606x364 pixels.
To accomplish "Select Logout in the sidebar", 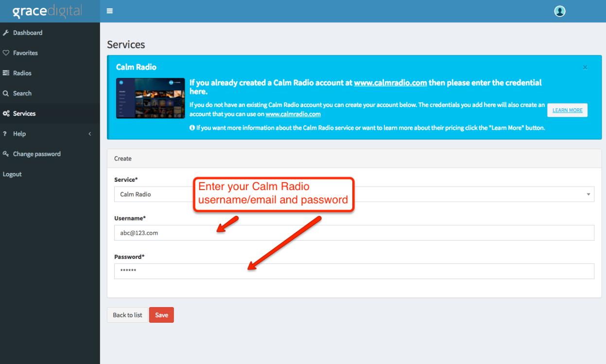I will coord(12,174).
